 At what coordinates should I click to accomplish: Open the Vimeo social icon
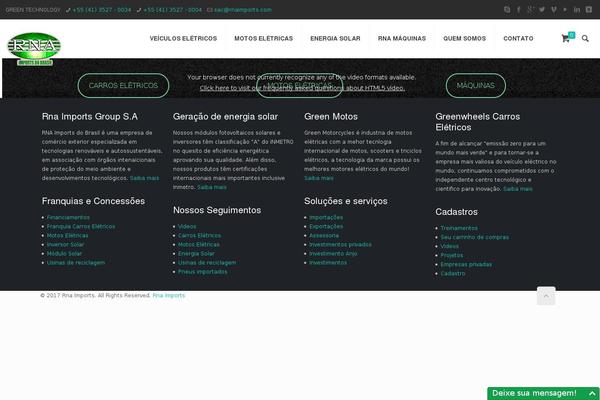(554, 10)
